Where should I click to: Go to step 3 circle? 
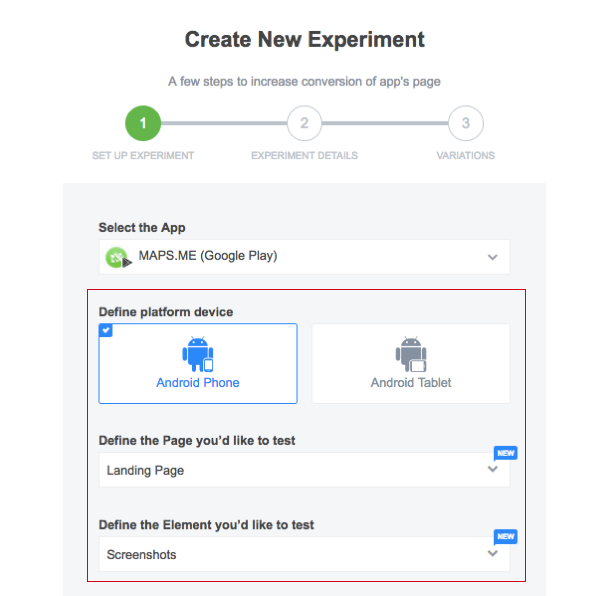tap(466, 123)
